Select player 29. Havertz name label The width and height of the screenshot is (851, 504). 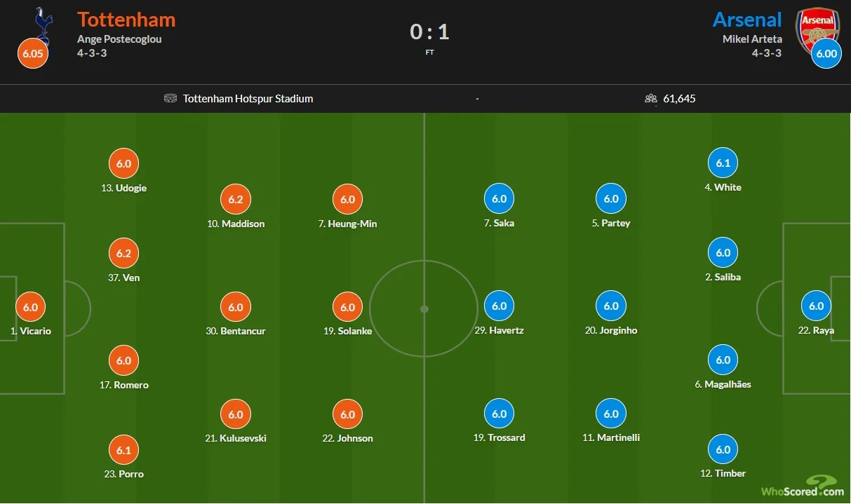click(499, 330)
